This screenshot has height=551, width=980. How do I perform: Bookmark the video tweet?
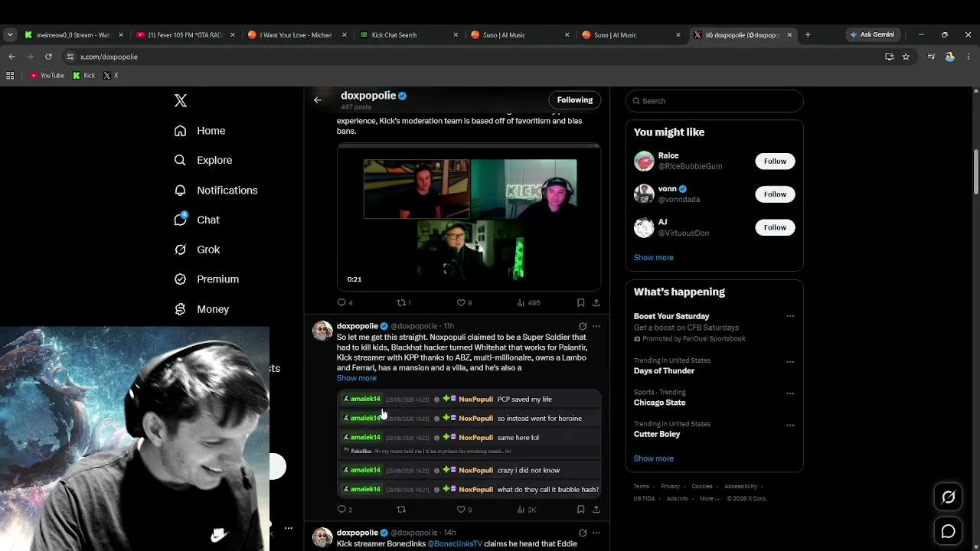coord(580,302)
